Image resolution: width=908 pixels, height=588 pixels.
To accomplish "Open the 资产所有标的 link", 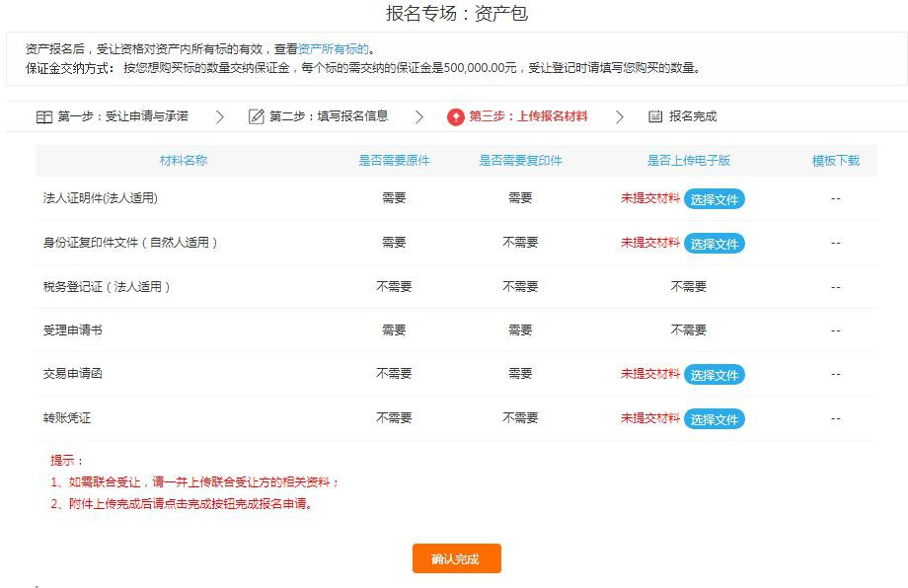I will 334,49.
